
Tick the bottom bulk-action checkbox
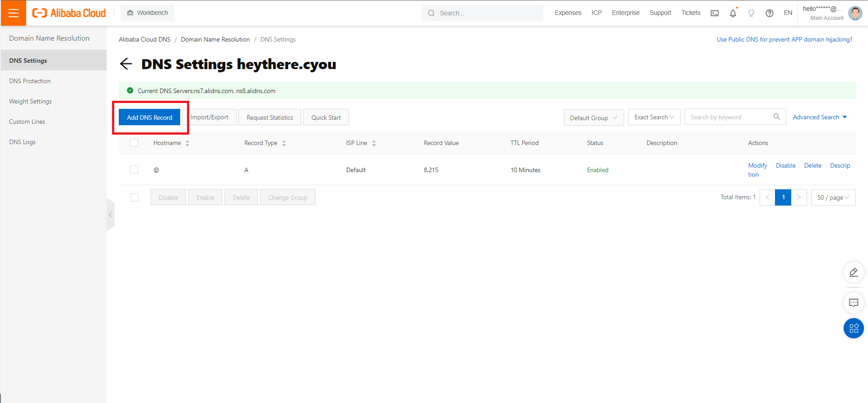pyautogui.click(x=135, y=197)
